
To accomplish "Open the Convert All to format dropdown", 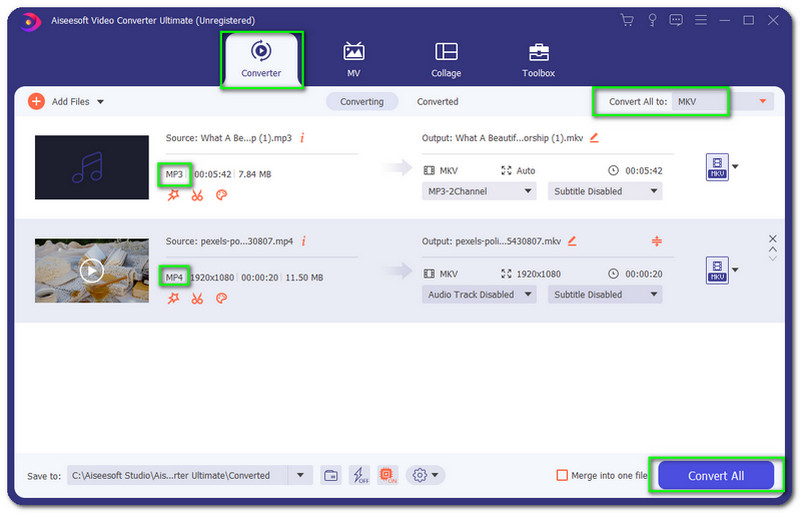I will pos(723,102).
